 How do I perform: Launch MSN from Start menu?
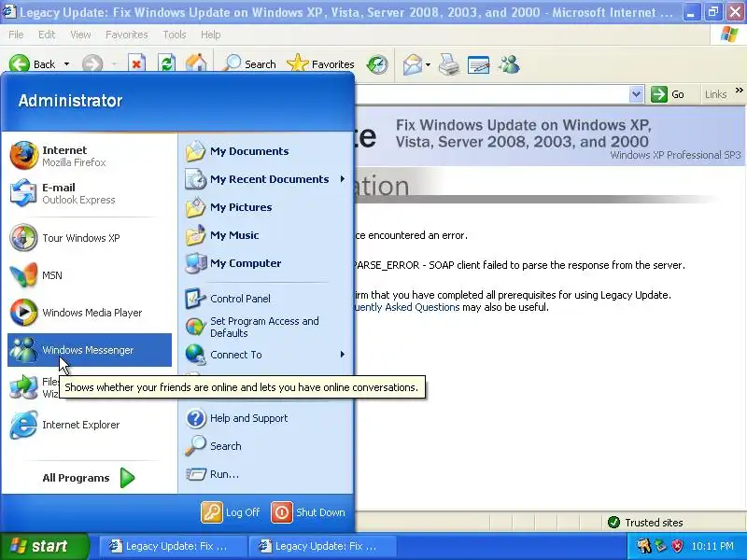click(90, 275)
